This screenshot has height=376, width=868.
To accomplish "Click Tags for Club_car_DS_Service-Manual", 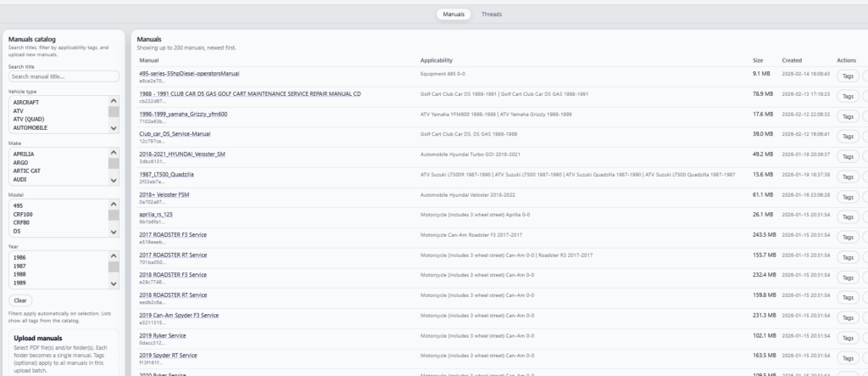I will pos(846,137).
